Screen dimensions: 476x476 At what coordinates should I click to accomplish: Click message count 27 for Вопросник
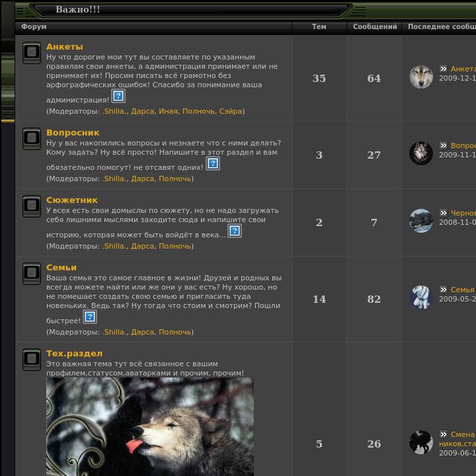click(374, 155)
